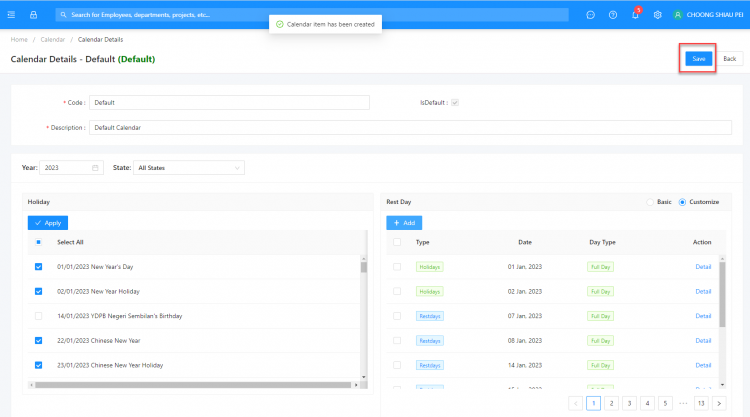Check YDPB Negeri Sembilan's Birthday holiday
The height and width of the screenshot is (417, 750).
39,316
